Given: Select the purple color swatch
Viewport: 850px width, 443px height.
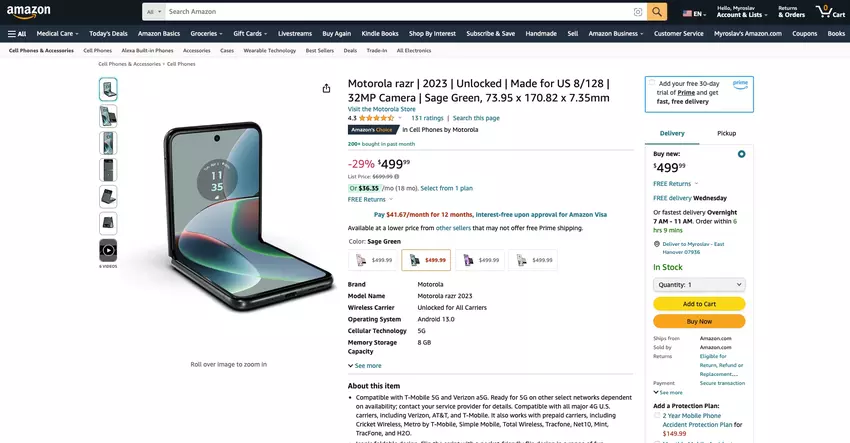Looking at the screenshot, I should pyautogui.click(x=480, y=260).
